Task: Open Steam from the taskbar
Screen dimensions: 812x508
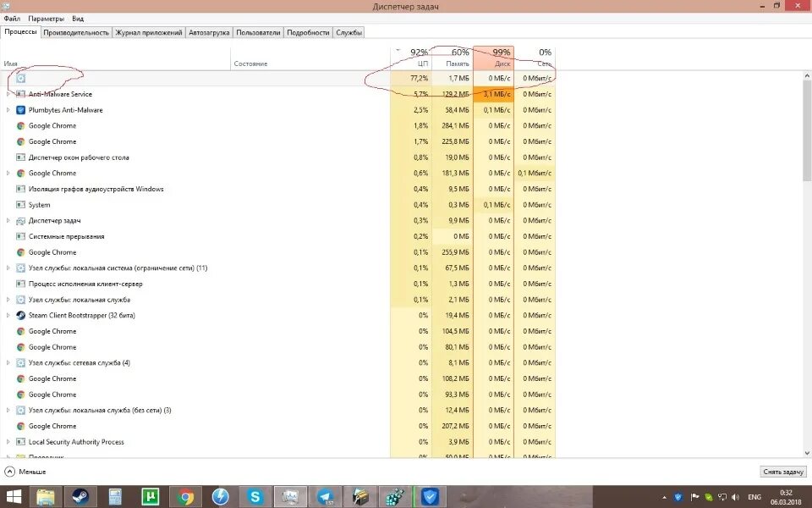Action: tap(80, 497)
